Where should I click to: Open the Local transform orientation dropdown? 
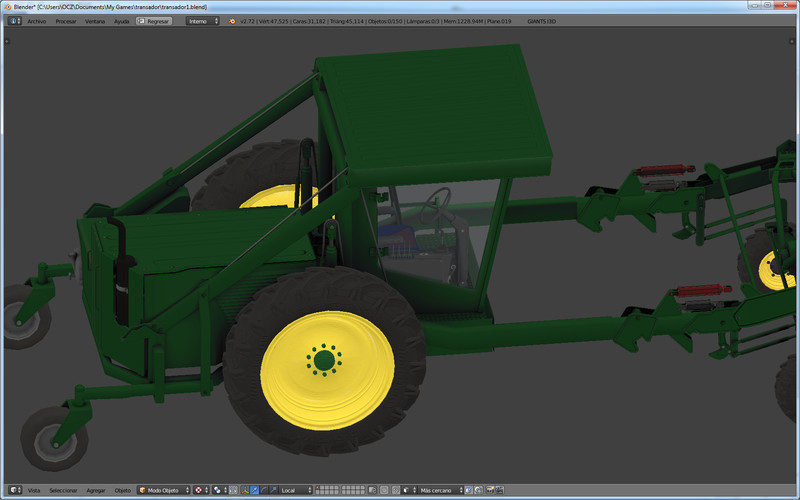coord(295,490)
